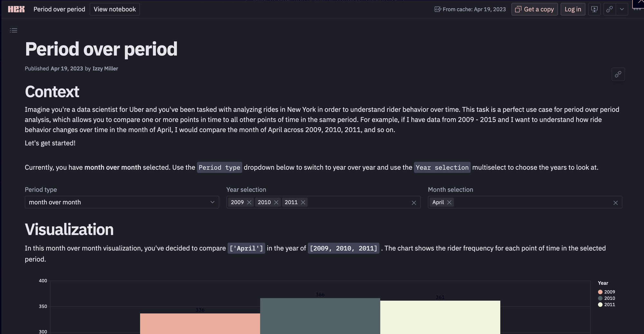The image size is (644, 334).
Task: Clear all selected months
Action: [x=615, y=203]
